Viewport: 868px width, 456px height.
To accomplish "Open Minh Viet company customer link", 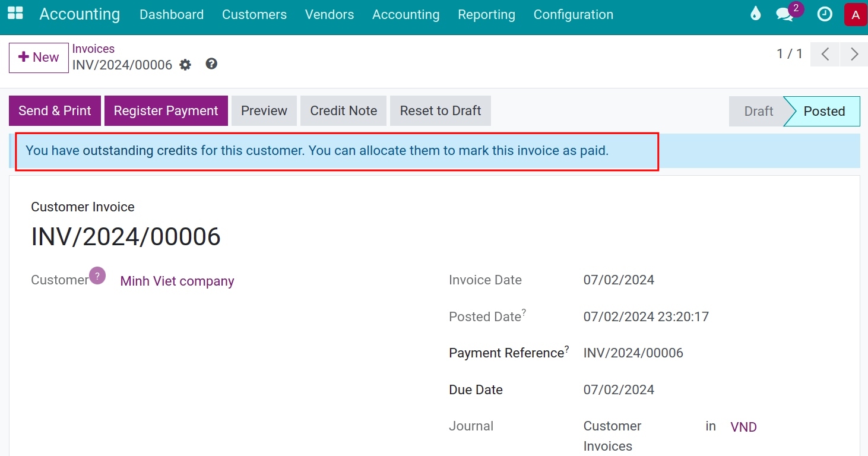I will point(178,281).
